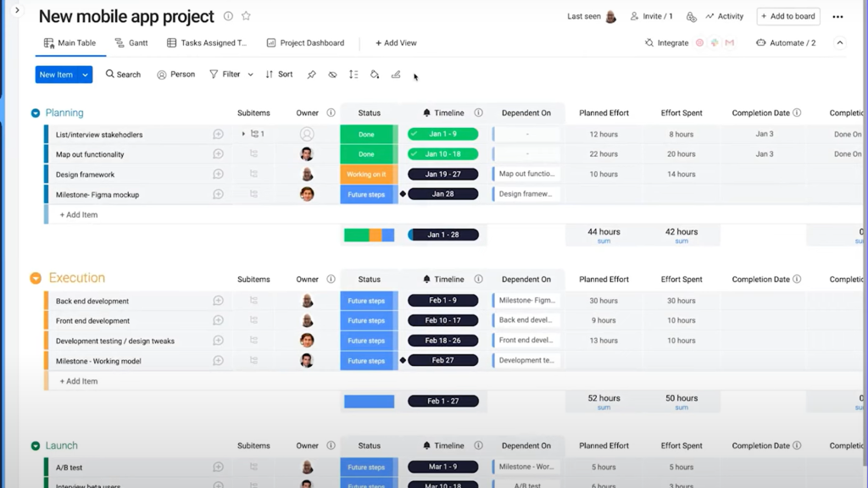This screenshot has height=488, width=868.
Task: Star the New mobile app project board
Action: point(246,16)
